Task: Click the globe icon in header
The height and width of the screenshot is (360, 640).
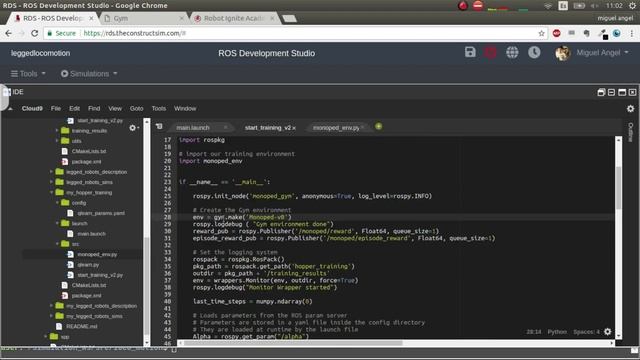Action: 512,52
